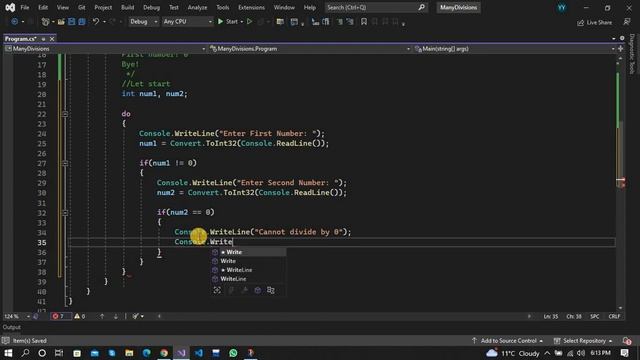Click the Save toolbar icon
The width and height of the screenshot is (640, 360).
[x=71, y=22]
